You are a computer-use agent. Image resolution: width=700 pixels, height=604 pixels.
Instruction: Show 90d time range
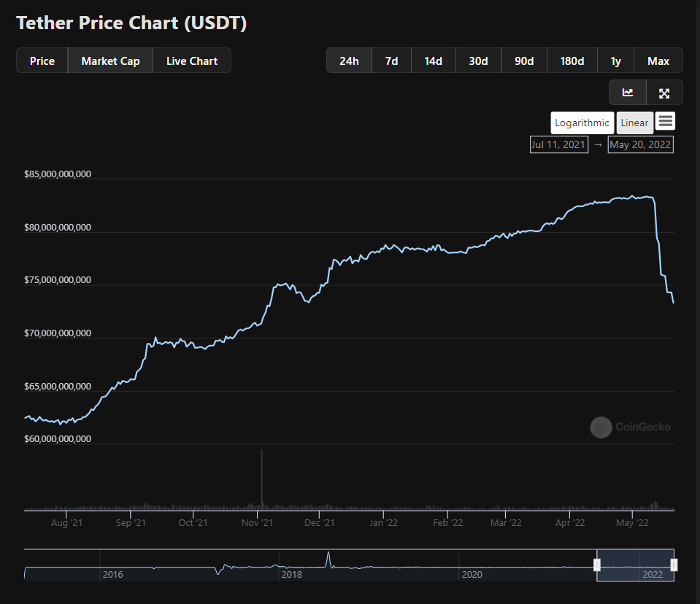click(x=524, y=61)
